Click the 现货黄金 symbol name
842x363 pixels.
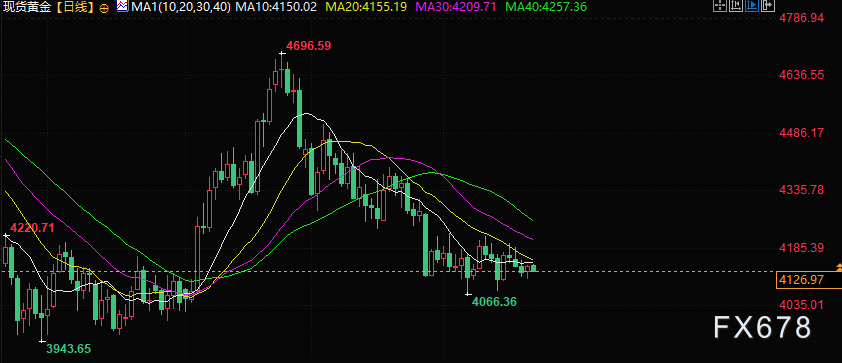[x=29, y=7]
